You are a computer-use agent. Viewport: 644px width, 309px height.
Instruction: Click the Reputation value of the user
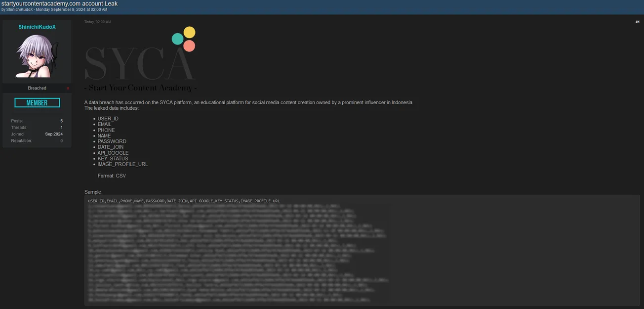tap(61, 141)
